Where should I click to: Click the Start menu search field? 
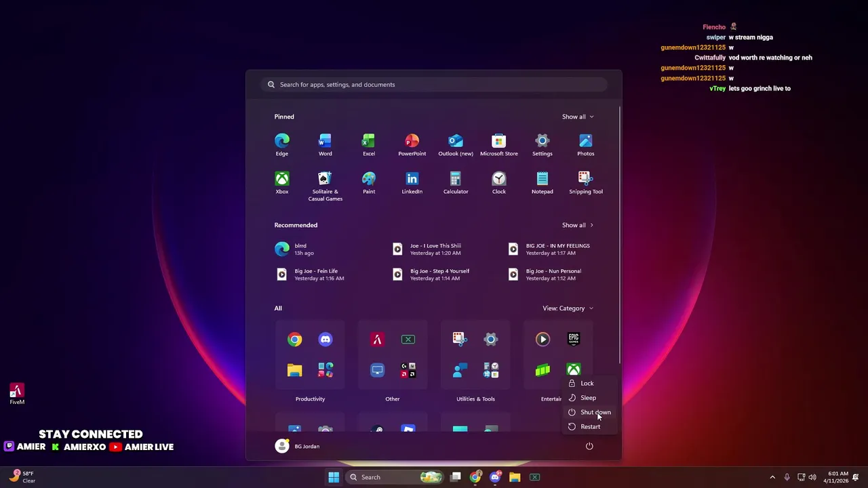pos(434,85)
